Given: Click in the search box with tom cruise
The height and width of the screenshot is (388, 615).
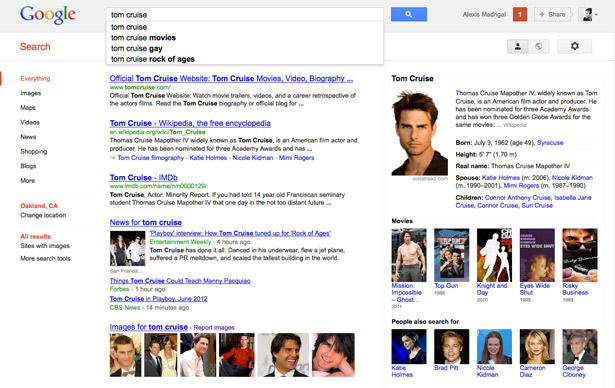Looking at the screenshot, I should (245, 15).
